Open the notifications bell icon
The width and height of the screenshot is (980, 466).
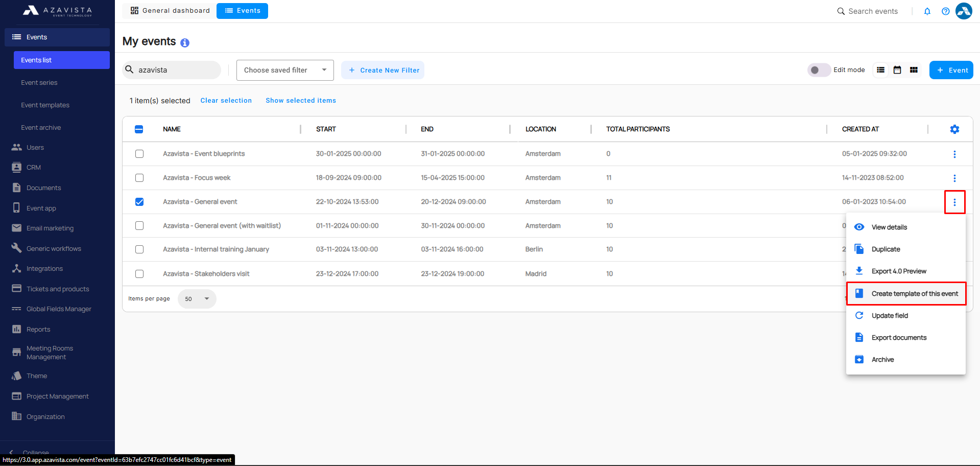click(927, 11)
